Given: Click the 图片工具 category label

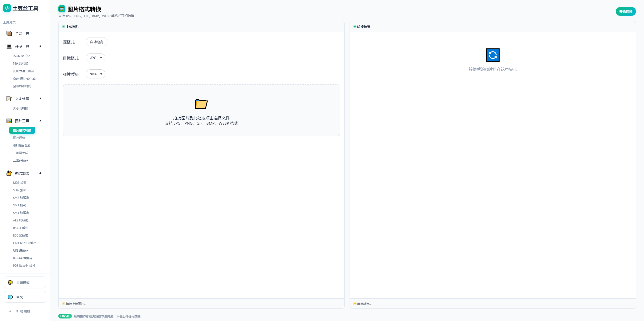Looking at the screenshot, I should click(x=22, y=121).
